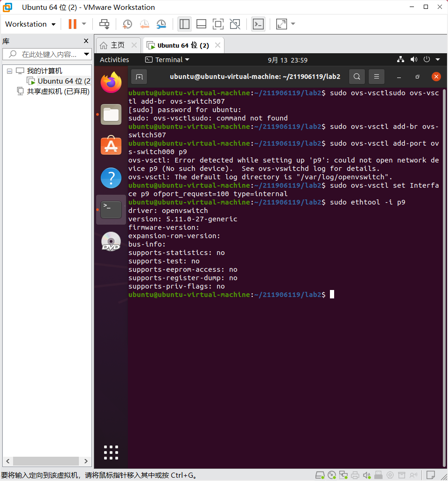
Task: Collapse the 我的计算机 tree node
Action: click(9, 71)
